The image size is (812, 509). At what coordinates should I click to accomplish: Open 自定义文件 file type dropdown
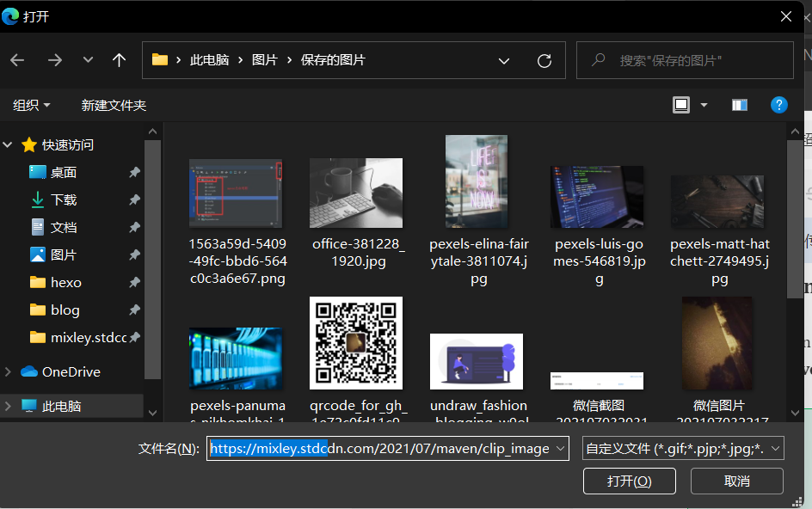coord(683,449)
